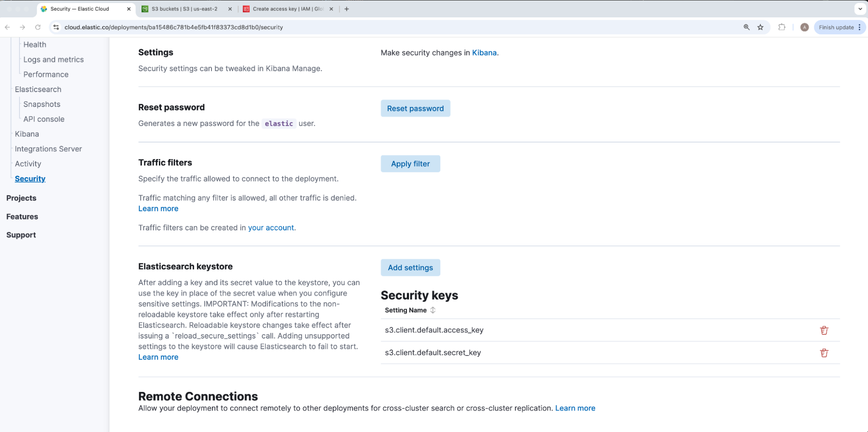The width and height of the screenshot is (868, 432).
Task: Open the Finish update menu
Action: (x=839, y=27)
